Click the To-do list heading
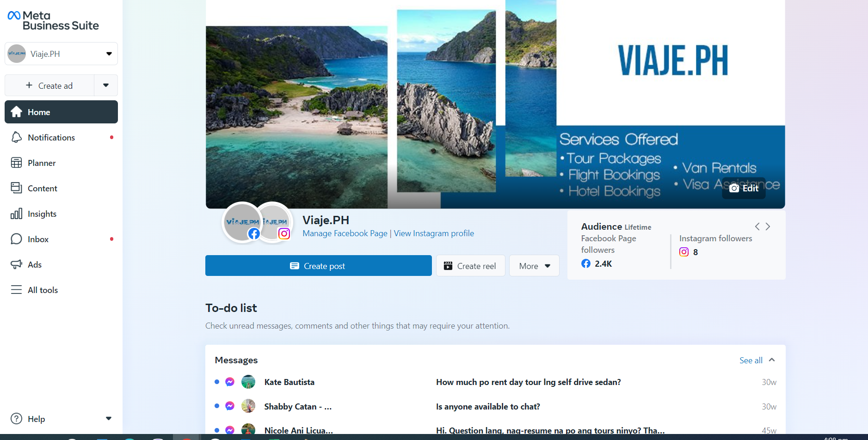This screenshot has height=440, width=868. click(x=231, y=308)
